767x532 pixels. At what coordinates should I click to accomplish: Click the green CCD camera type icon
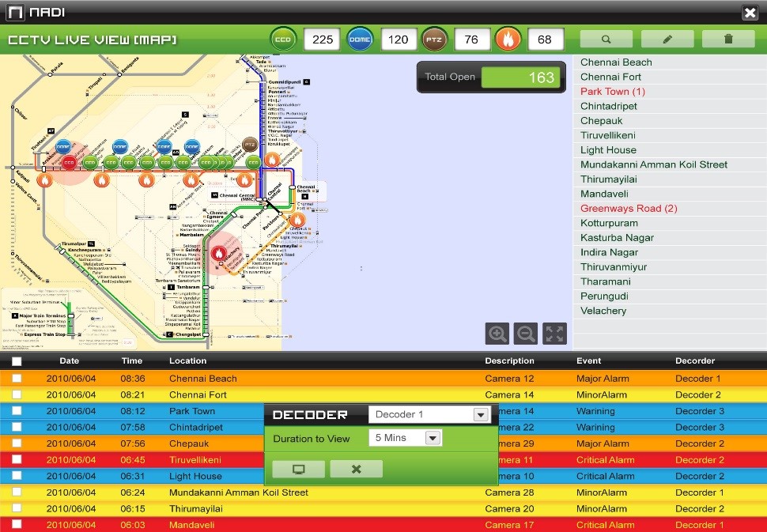283,40
